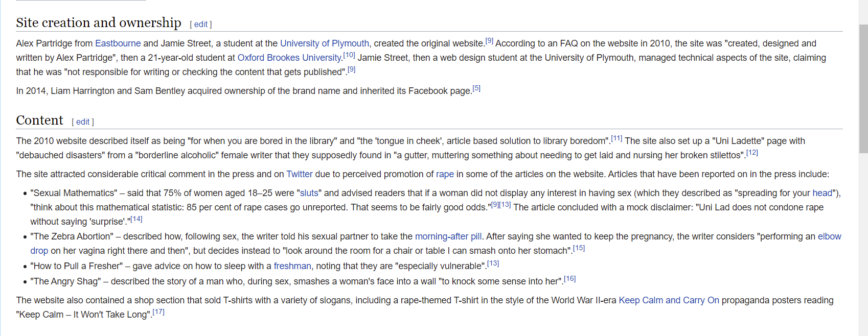The height and width of the screenshot is (336, 868).
Task: Open citation [9] after 'content that gets published'
Action: pos(351,69)
